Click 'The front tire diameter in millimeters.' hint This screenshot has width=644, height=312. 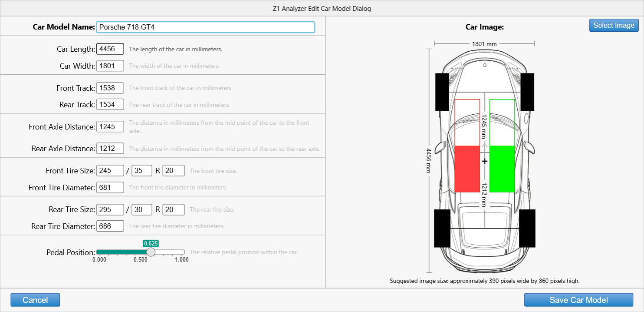tap(178, 188)
